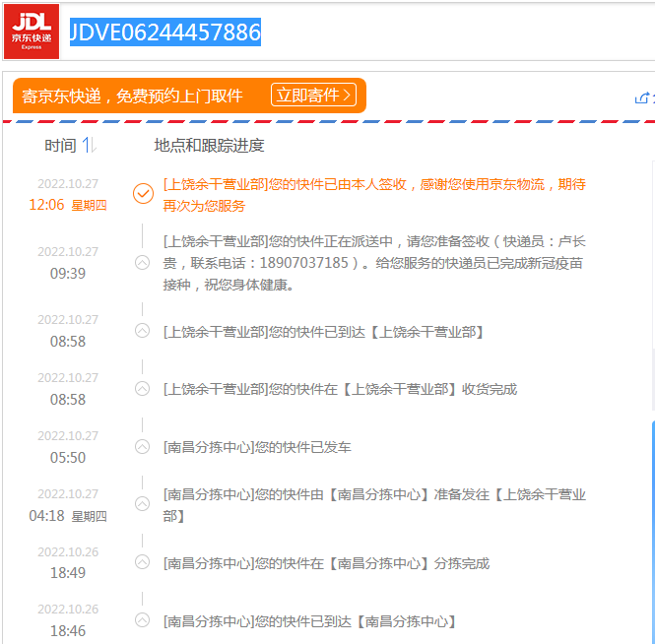The width and height of the screenshot is (655, 644).
Task: Select the 12:06 星期四 timestamp
Action: point(68,205)
